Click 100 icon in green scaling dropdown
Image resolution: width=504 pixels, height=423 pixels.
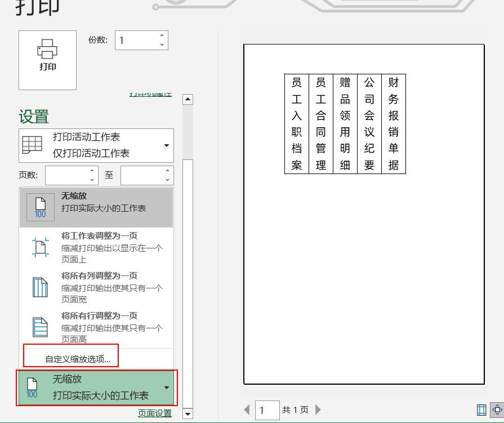click(32, 388)
